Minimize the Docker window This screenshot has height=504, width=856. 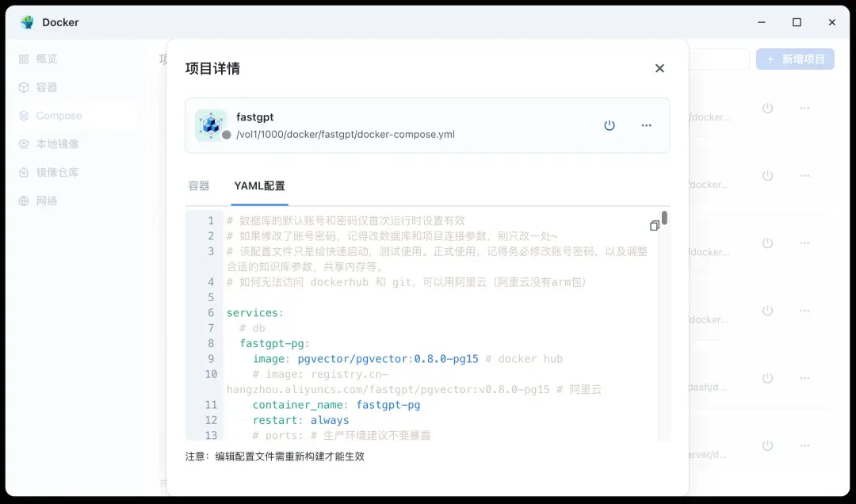[x=762, y=22]
